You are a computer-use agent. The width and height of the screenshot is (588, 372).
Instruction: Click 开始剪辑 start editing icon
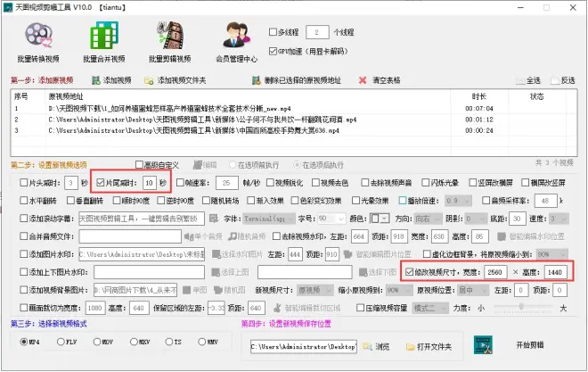click(x=485, y=344)
